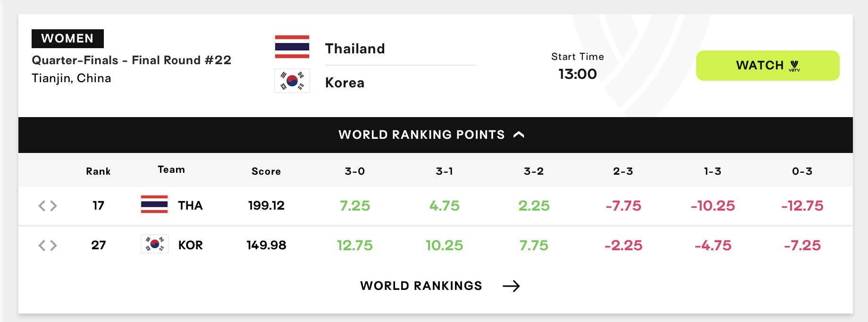The image size is (868, 322).
Task: Click the Korea team name
Action: pos(345,83)
